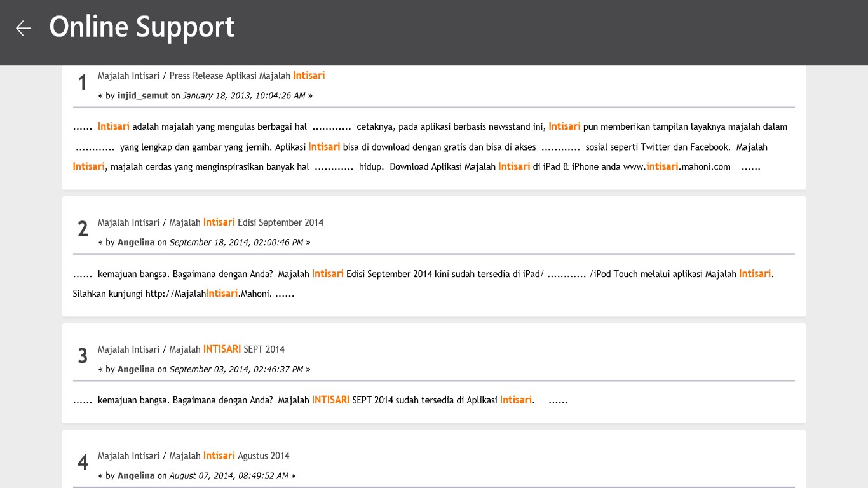Click the Online Support page title
This screenshot has height=488, width=868.
(142, 27)
